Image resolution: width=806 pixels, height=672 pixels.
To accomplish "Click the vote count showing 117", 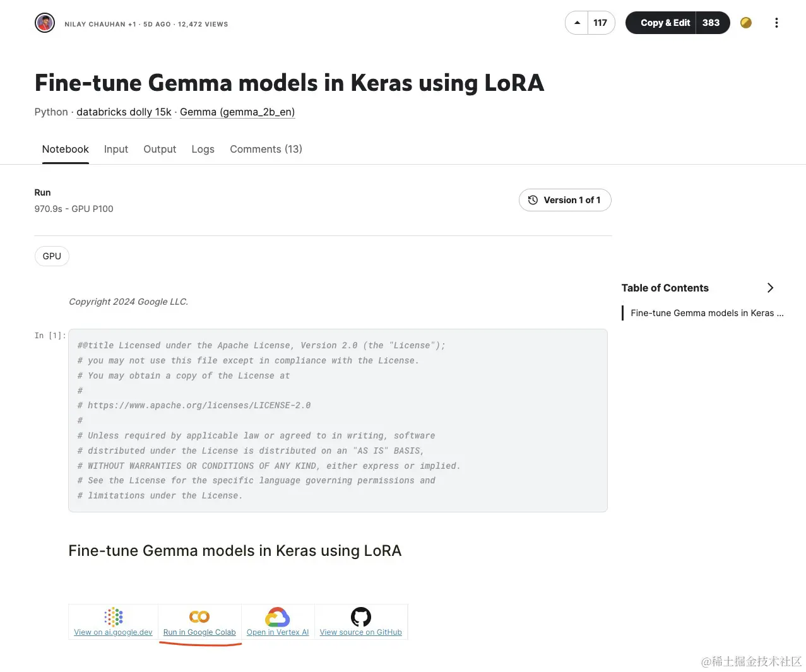I will [x=599, y=22].
